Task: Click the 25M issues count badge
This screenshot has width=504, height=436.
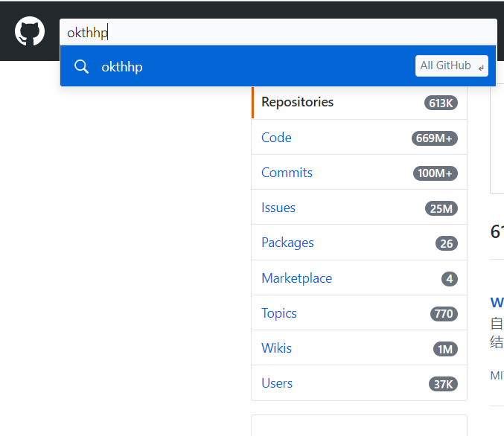Action: [x=441, y=208]
